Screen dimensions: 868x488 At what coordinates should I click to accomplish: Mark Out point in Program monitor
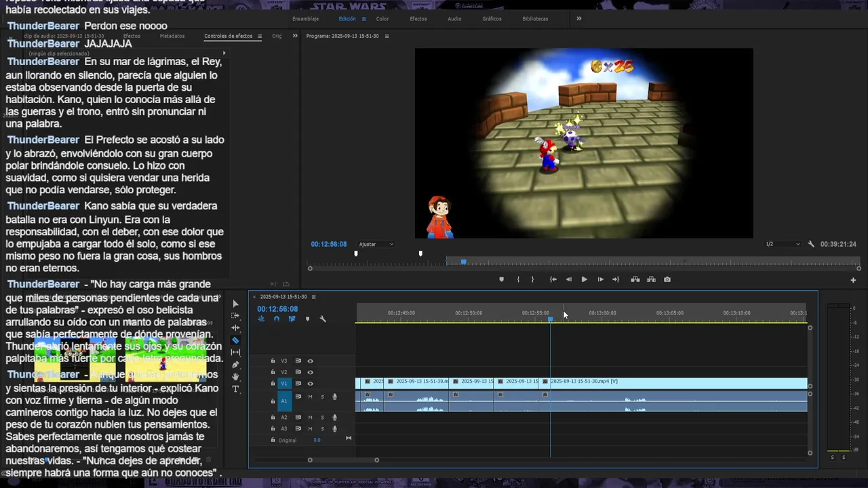click(x=532, y=279)
